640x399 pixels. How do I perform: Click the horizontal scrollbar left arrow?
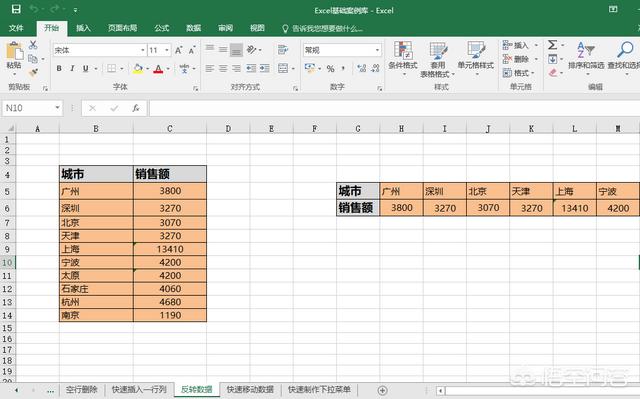440,391
